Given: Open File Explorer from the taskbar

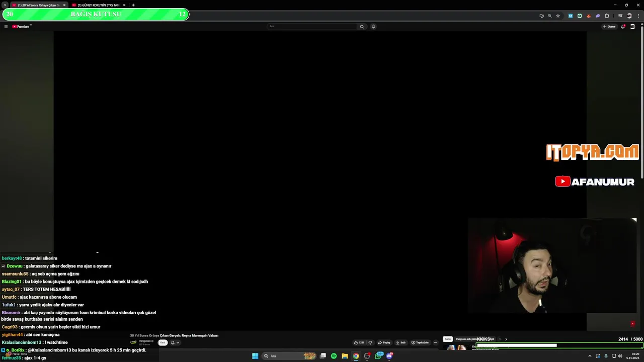Looking at the screenshot, I should 345,356.
